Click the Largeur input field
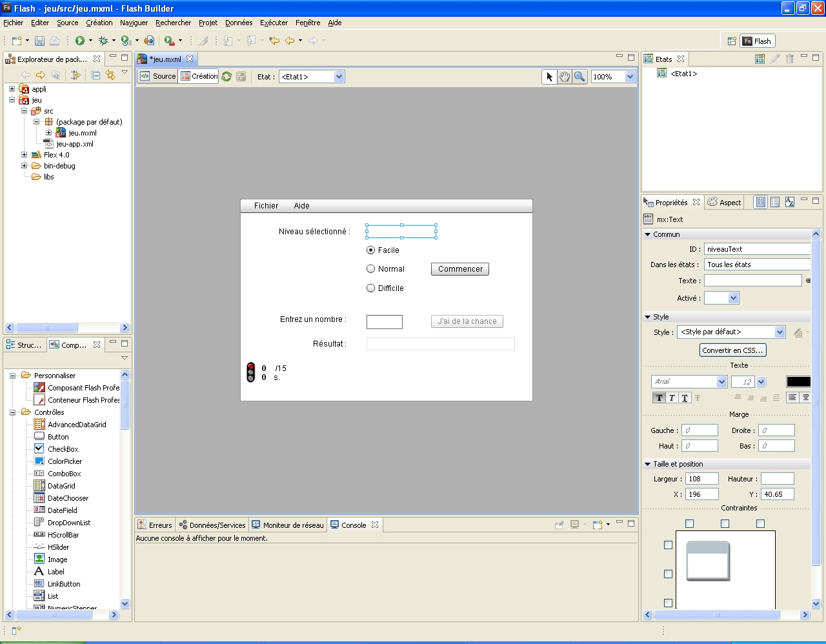 [x=701, y=479]
